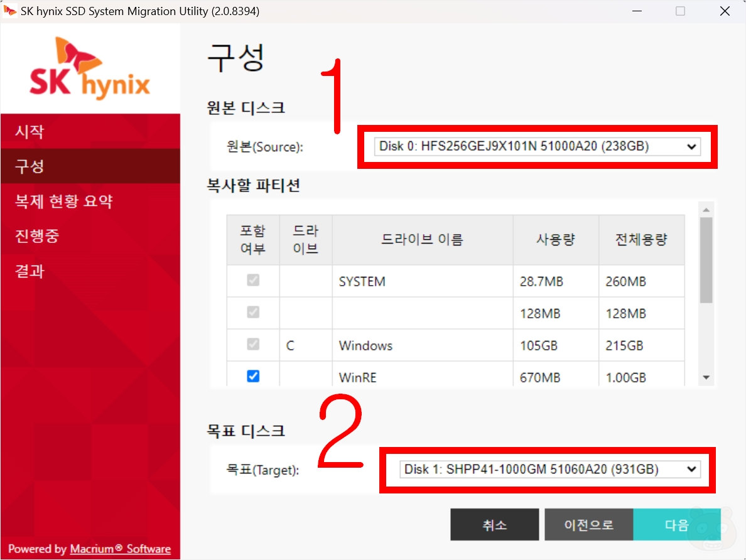The width and height of the screenshot is (746, 560).
Task: Select the SYSTEM drive name cell
Action: click(423, 281)
